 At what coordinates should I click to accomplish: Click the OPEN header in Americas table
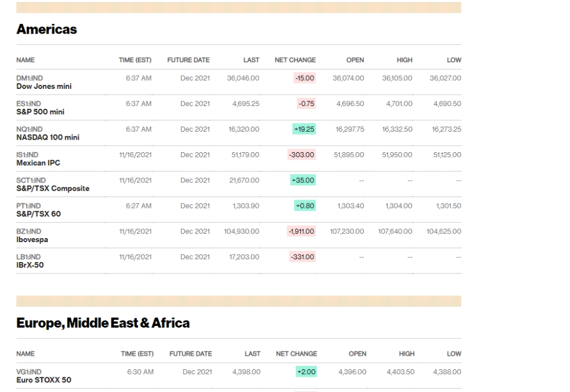pyautogui.click(x=355, y=60)
